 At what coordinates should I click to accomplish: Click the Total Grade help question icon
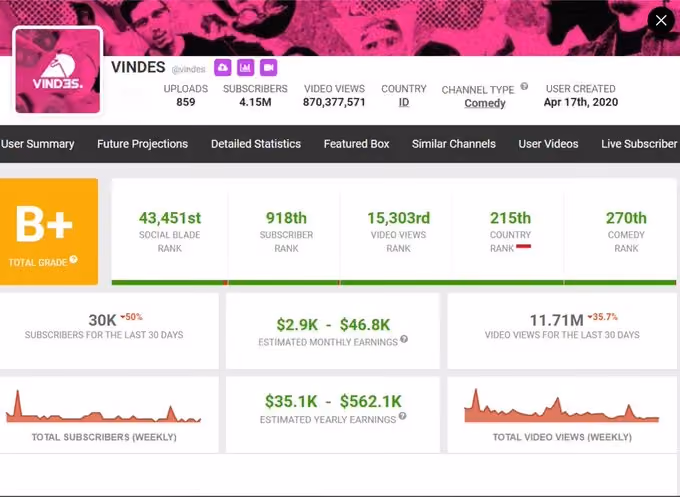(74, 259)
